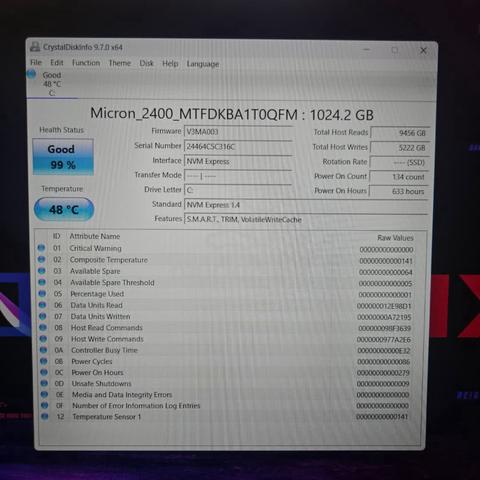
Task: Open the Theme menu
Action: pyautogui.click(x=119, y=63)
